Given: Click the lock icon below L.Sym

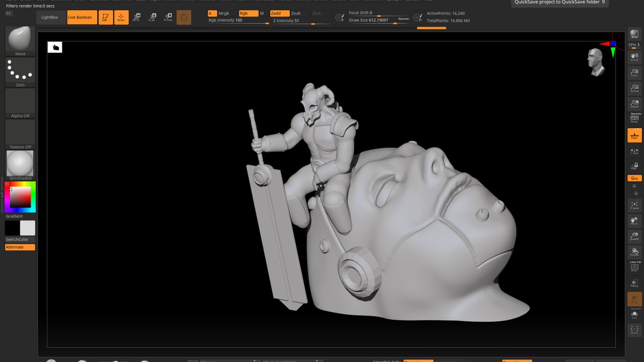Looking at the screenshot, I should click(x=634, y=167).
